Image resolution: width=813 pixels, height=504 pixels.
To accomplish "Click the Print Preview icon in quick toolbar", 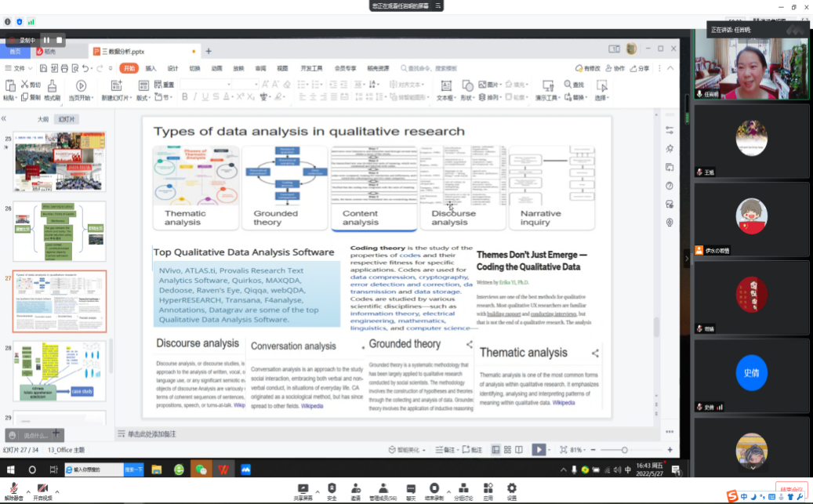I will (75, 68).
